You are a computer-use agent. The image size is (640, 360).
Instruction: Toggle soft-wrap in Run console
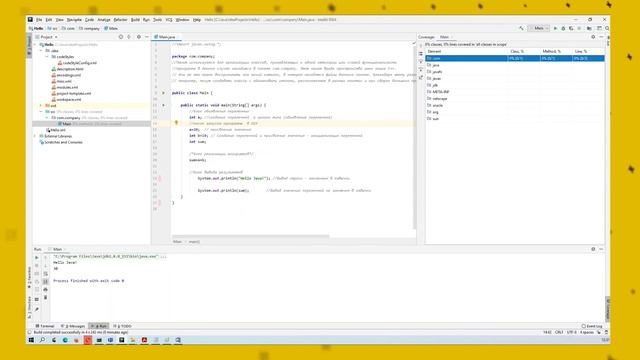pos(45,274)
